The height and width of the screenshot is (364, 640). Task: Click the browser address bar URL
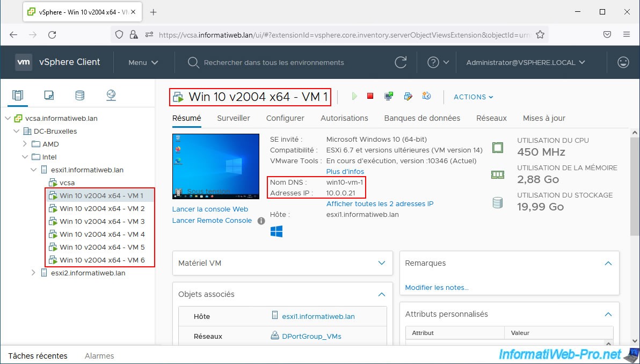[345, 35]
